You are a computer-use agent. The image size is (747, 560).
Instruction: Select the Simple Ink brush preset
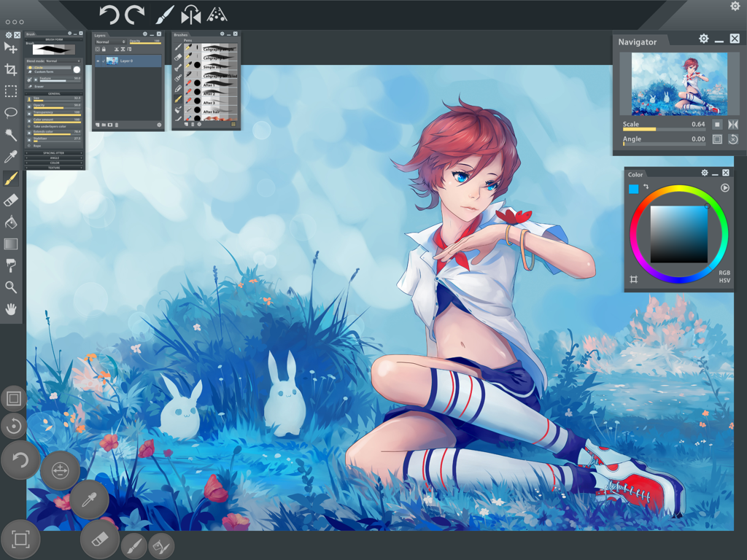pyautogui.click(x=212, y=66)
